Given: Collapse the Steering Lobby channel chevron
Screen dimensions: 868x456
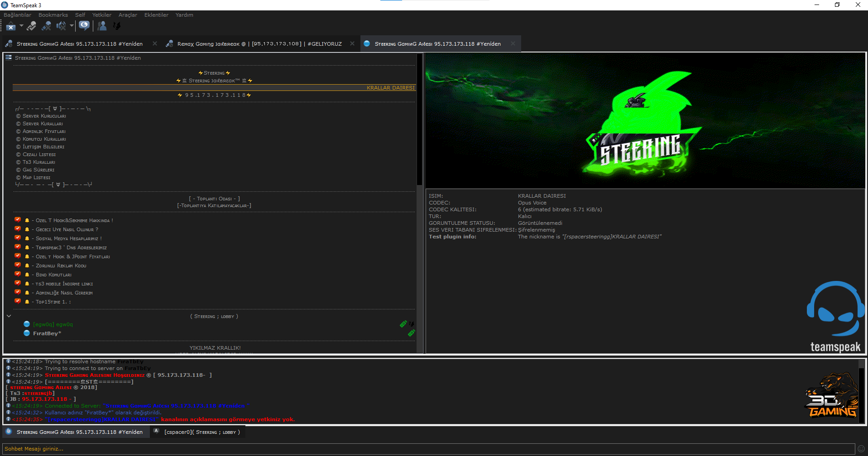Looking at the screenshot, I should pyautogui.click(x=9, y=316).
